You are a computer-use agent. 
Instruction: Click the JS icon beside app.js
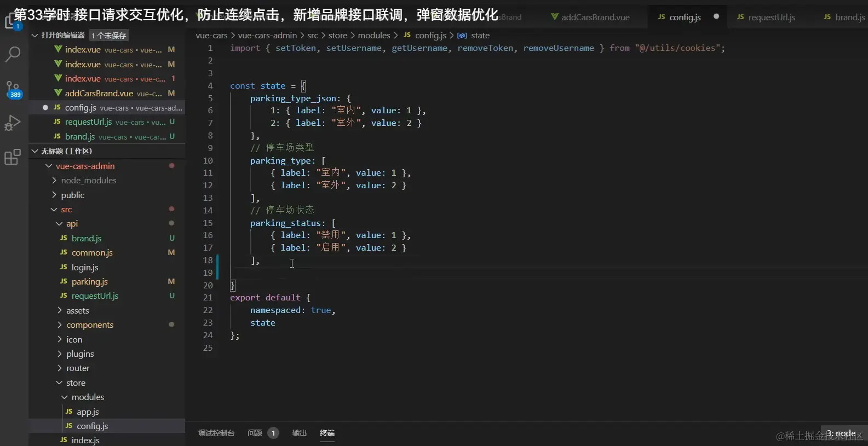pyautogui.click(x=69, y=412)
